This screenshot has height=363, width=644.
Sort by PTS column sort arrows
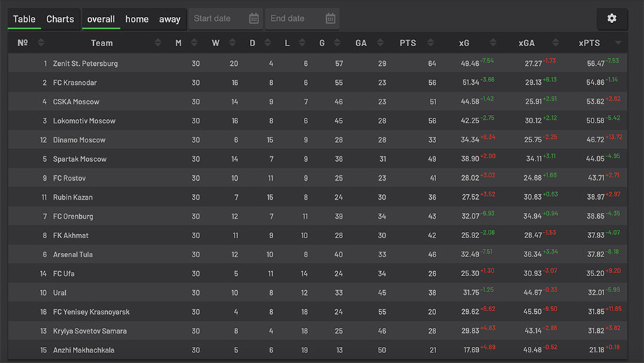pyautogui.click(x=430, y=43)
